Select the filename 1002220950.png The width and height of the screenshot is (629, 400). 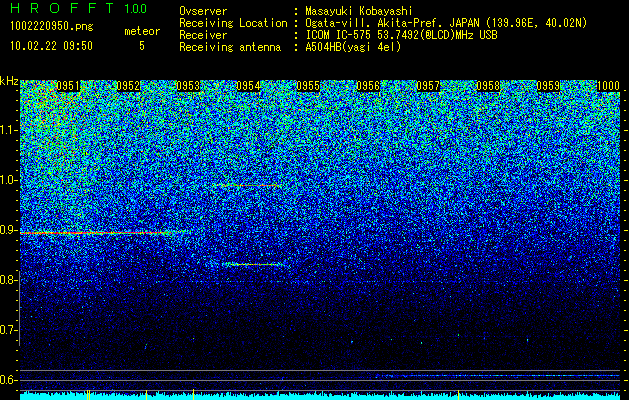coord(52,26)
